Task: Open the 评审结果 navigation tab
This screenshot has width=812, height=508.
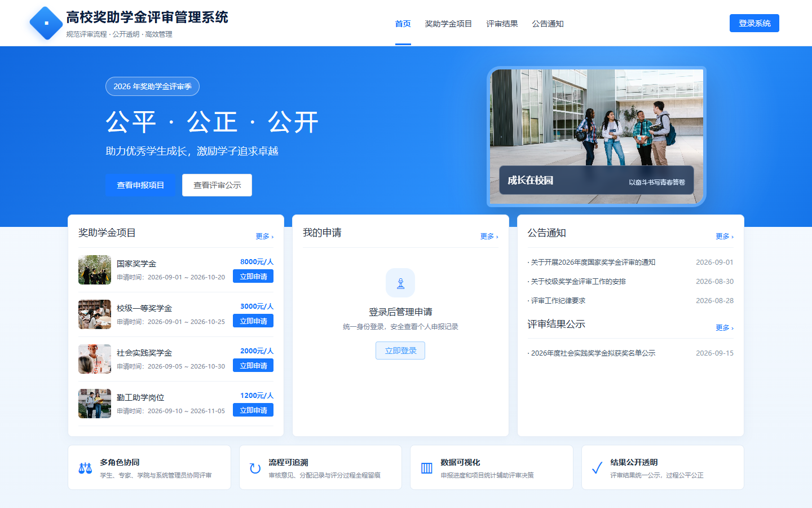Action: (x=502, y=24)
